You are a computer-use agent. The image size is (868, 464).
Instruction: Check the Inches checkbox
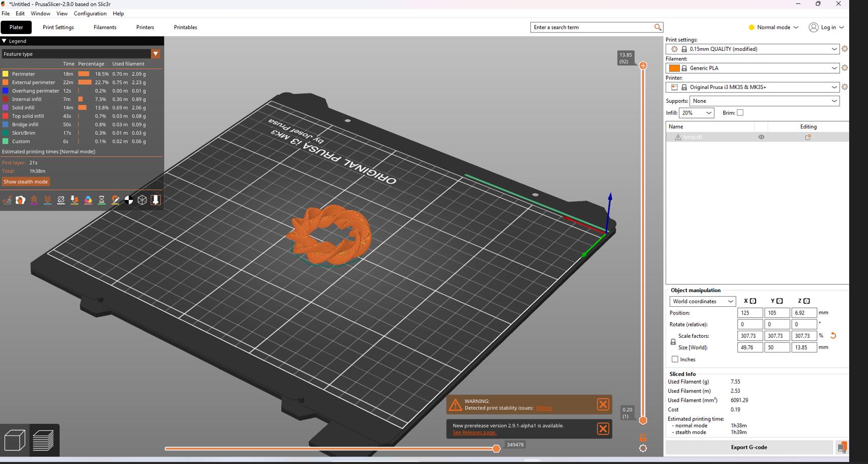click(675, 359)
